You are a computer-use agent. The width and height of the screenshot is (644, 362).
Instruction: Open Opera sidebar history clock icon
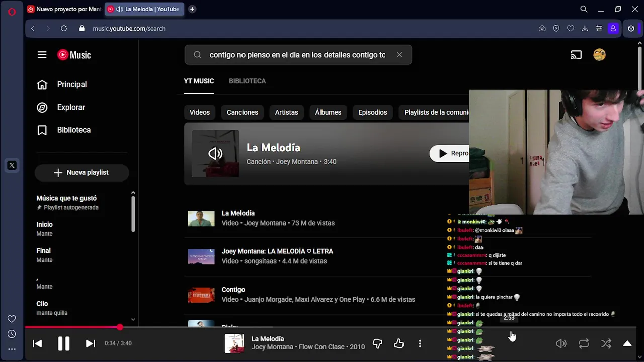coord(12,334)
